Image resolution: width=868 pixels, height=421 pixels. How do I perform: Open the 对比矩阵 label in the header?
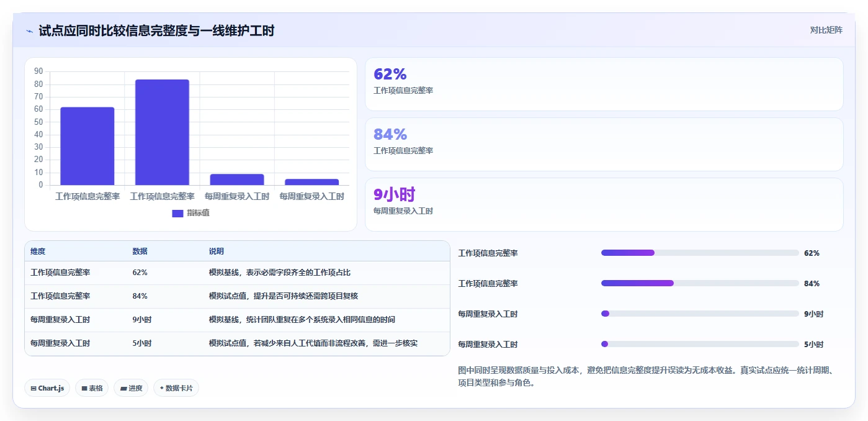(x=826, y=30)
